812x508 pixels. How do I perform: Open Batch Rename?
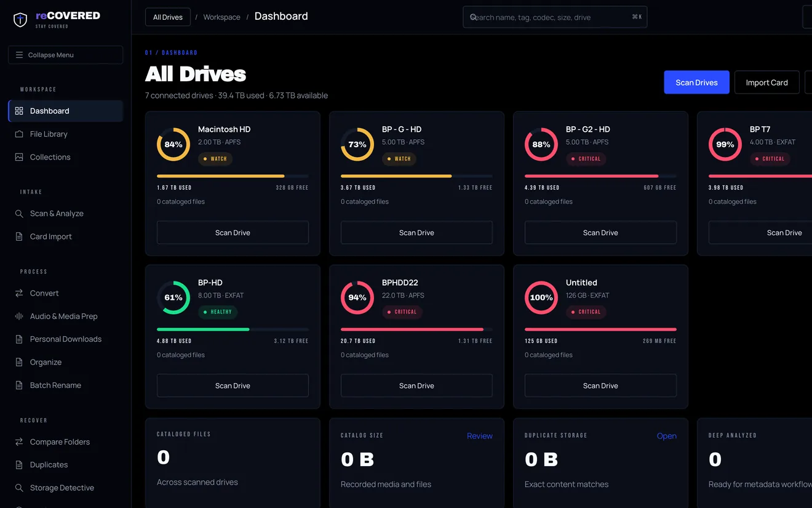coord(66,385)
